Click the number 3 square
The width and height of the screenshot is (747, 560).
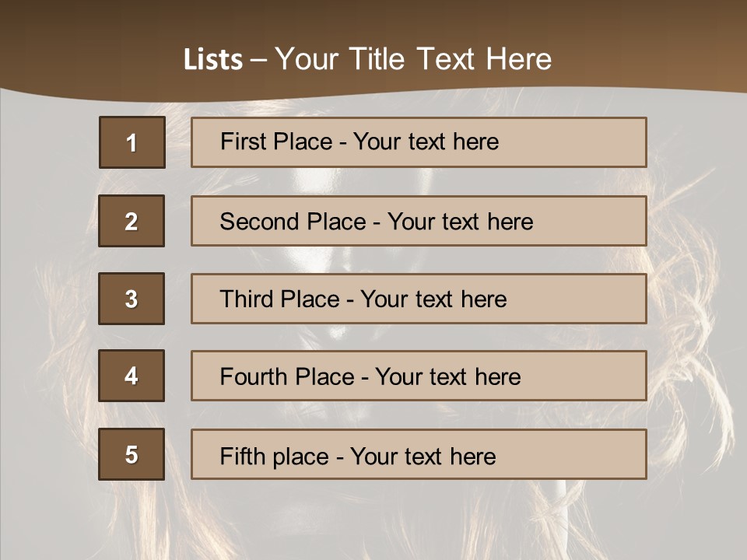click(x=132, y=299)
